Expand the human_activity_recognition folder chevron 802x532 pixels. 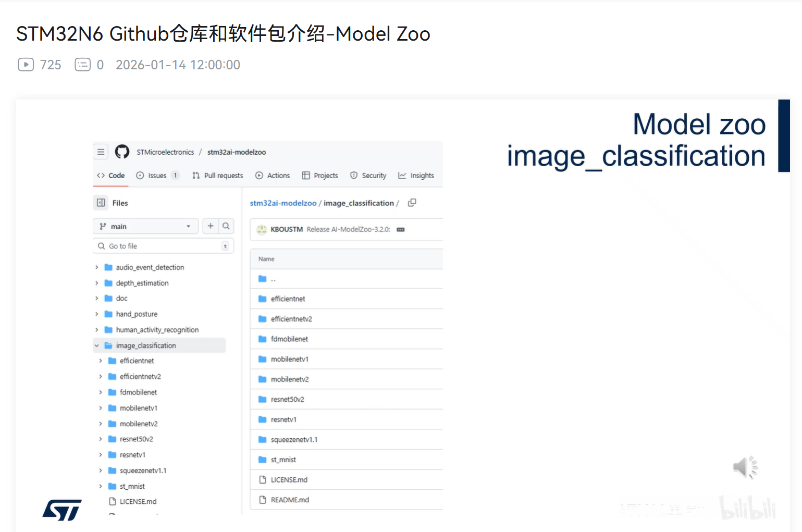[96, 330]
